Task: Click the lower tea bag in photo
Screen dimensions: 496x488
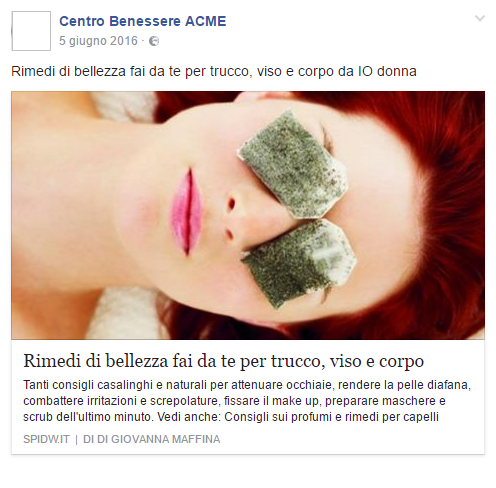Action: [x=298, y=262]
